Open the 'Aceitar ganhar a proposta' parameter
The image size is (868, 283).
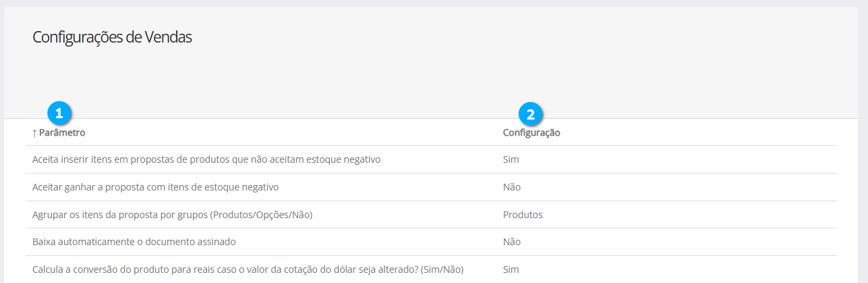coord(155,187)
